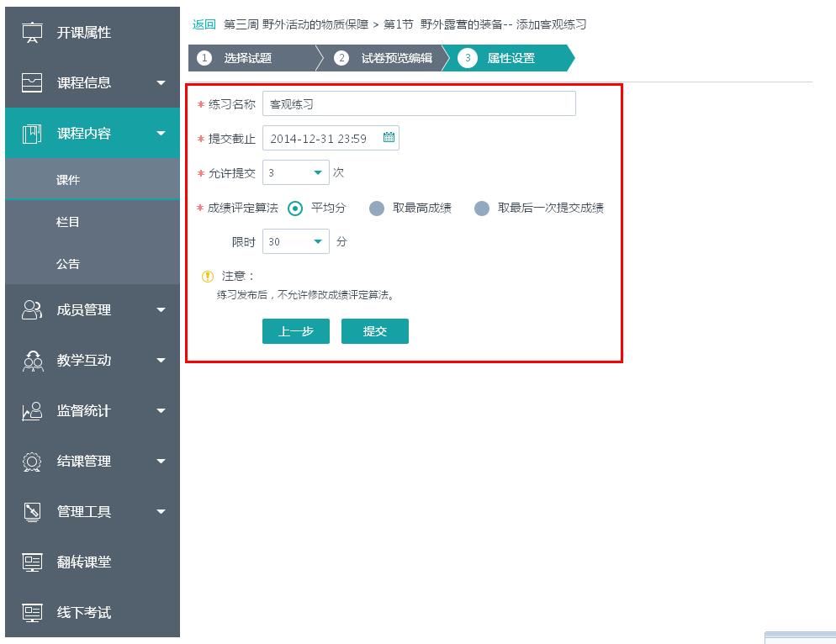Viewport: 836px width, 644px height.
Task: Click the 教学互动 group icon
Action: [x=32, y=361]
